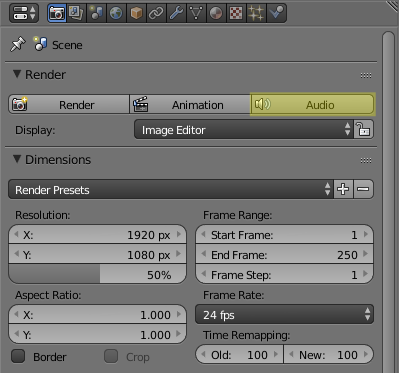Image resolution: width=399 pixels, height=373 pixels.
Task: Switch to Render properties tab
Action: point(57,13)
